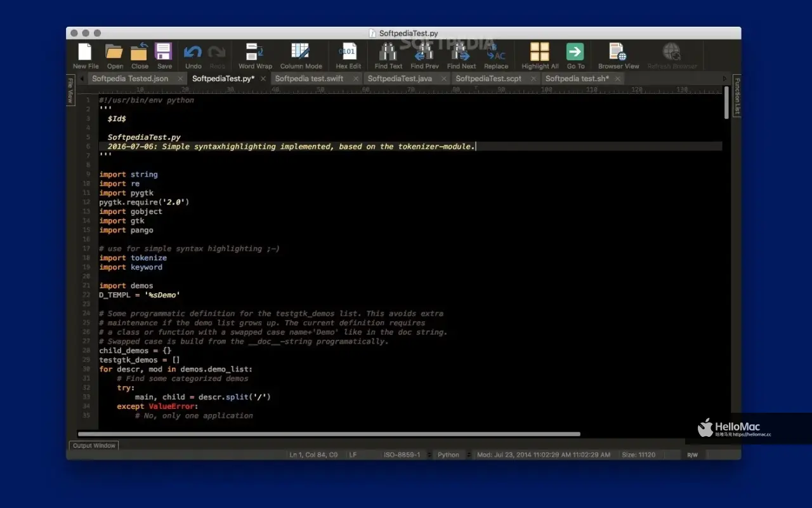
Task: Open the Python language dropdown
Action: [x=453, y=455]
